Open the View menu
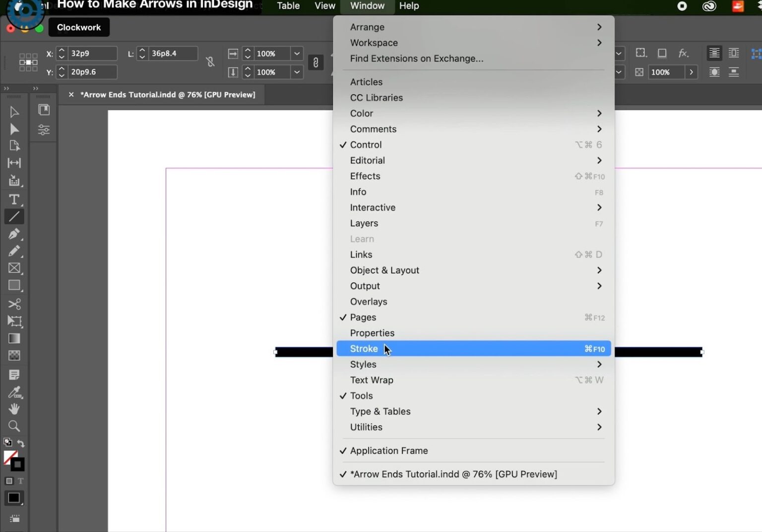Viewport: 762px width, 532px height. click(325, 6)
